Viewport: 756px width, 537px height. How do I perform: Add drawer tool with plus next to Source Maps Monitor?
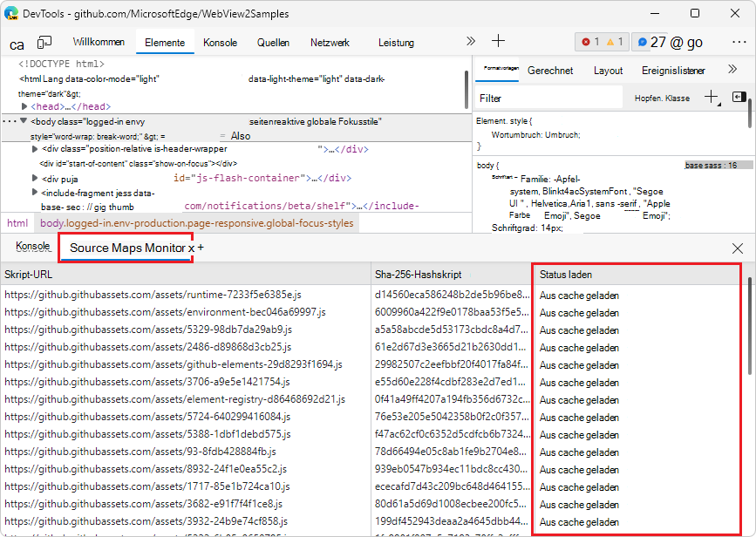click(x=201, y=248)
